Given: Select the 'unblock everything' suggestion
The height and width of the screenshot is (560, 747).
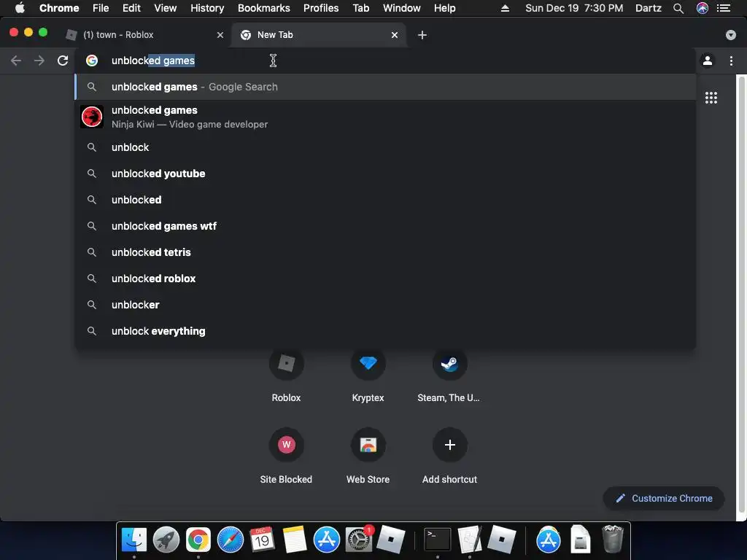Looking at the screenshot, I should click(x=385, y=330).
